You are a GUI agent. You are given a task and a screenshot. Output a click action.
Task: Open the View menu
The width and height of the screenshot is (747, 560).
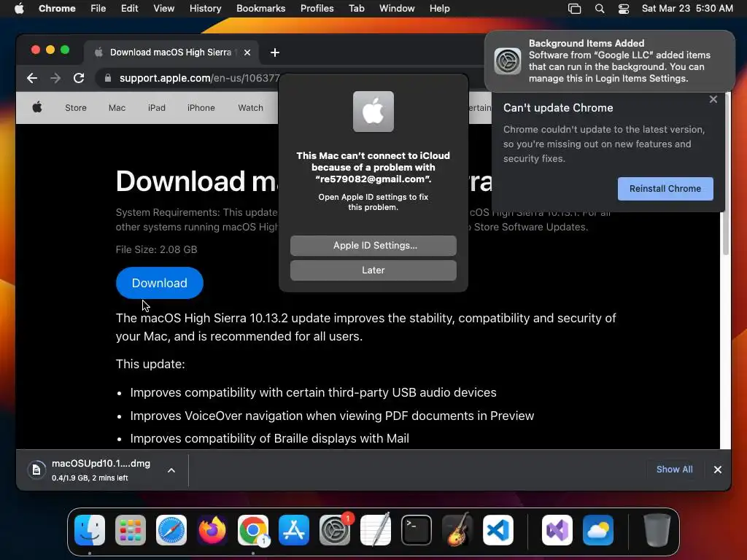click(x=163, y=9)
